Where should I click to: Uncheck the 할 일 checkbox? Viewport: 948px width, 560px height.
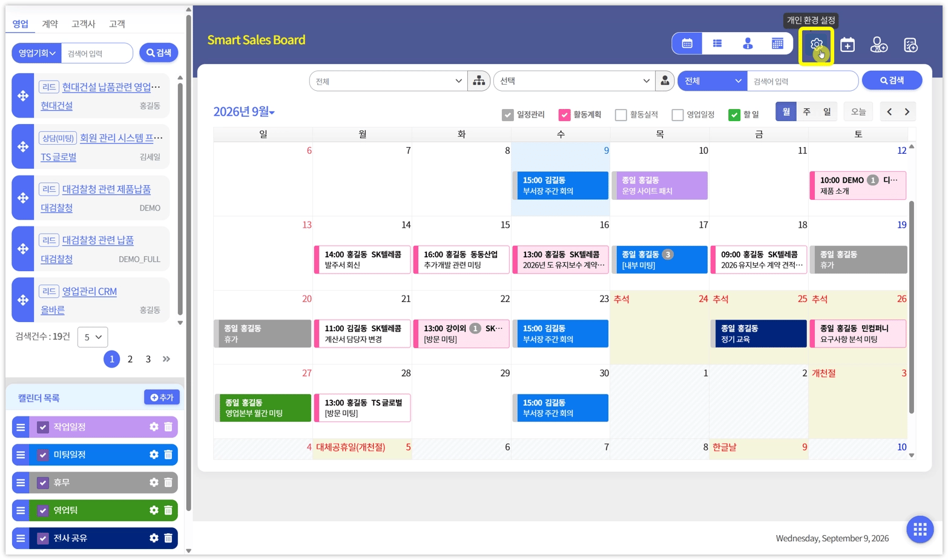pos(734,115)
